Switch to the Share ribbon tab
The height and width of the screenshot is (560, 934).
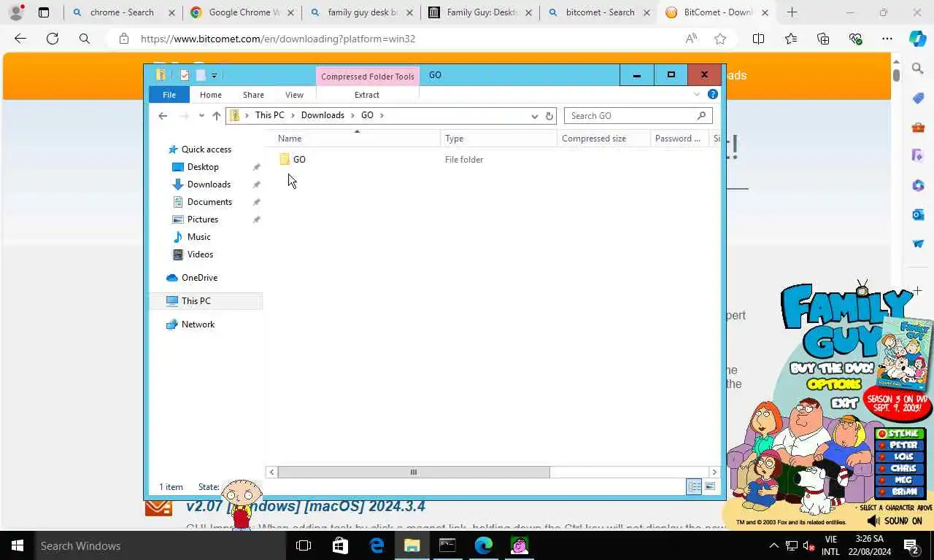253,95
